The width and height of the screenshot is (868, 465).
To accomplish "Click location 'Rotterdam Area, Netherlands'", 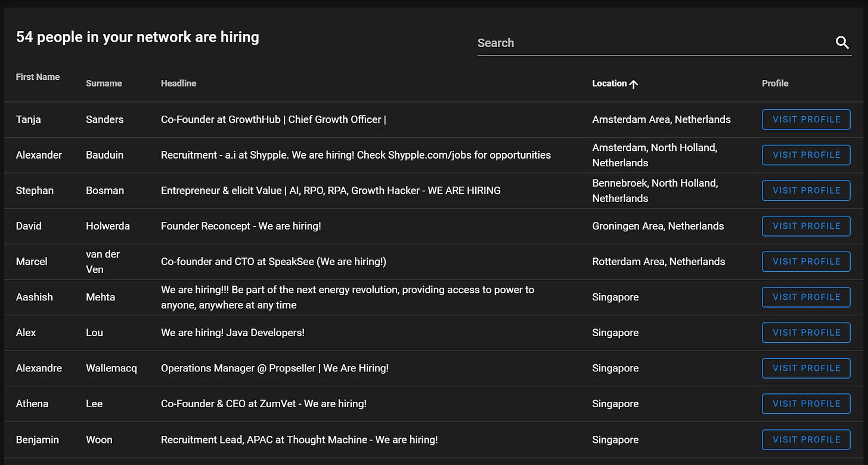I will (x=658, y=262).
